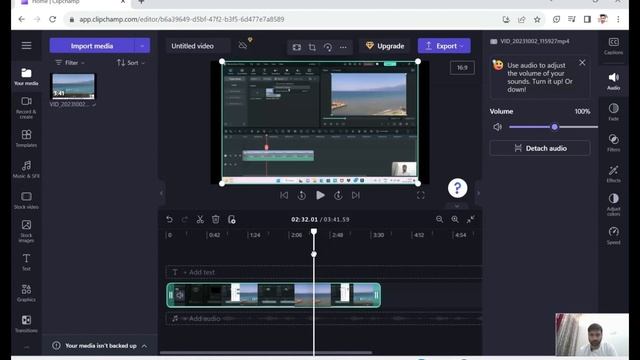The width and height of the screenshot is (640, 360).
Task: Click the Upgrade button
Action: 385,46
